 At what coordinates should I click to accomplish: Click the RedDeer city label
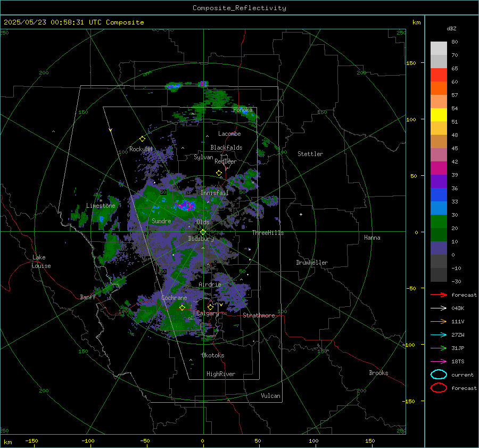[x=226, y=161]
